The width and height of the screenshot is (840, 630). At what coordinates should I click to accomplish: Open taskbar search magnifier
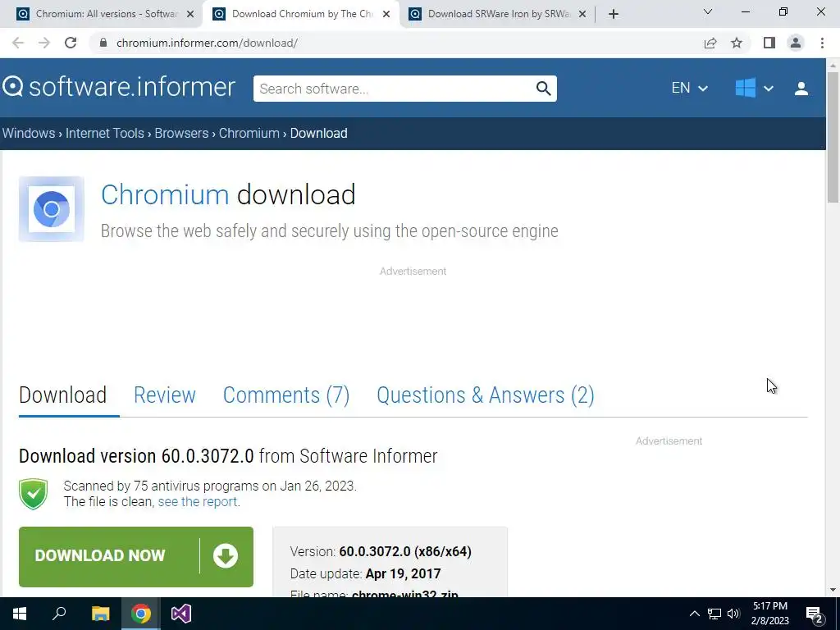coord(59,614)
